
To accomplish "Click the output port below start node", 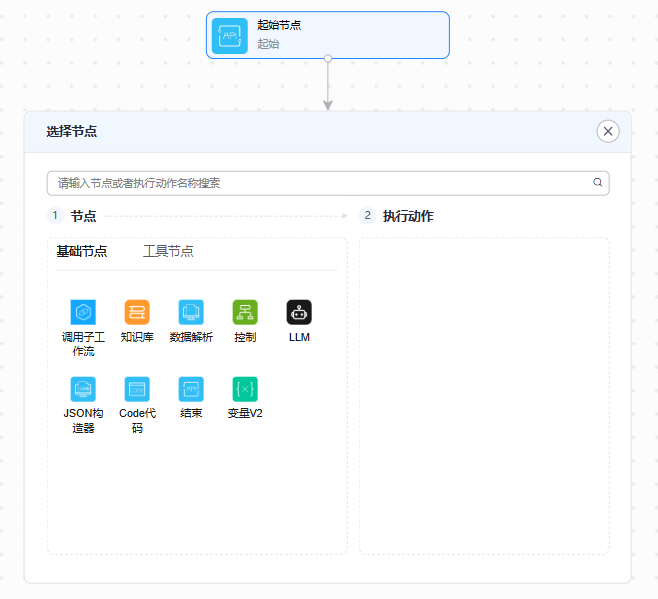I will 328,59.
